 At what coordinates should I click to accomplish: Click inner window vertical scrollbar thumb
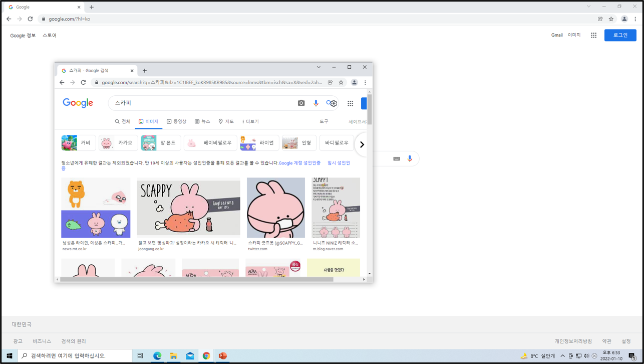[x=370, y=109]
